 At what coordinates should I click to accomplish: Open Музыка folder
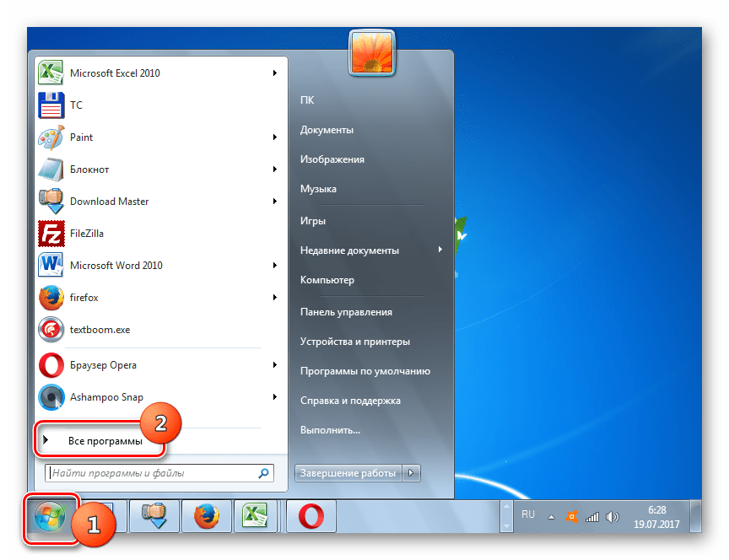318,189
